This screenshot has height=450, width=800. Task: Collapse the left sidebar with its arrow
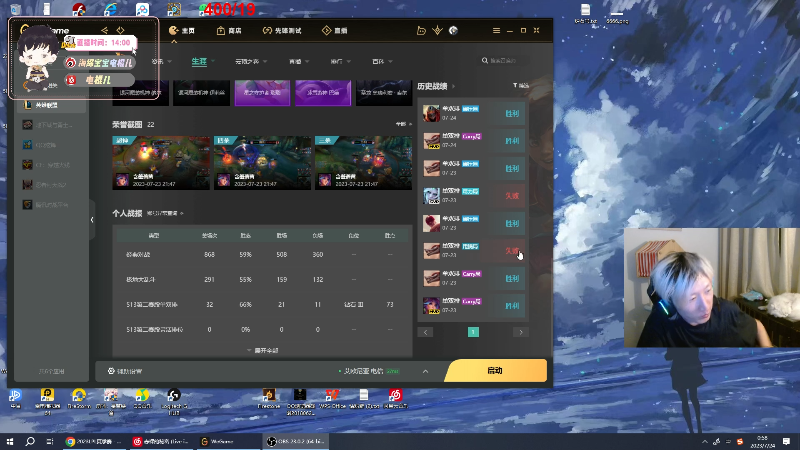click(92, 220)
